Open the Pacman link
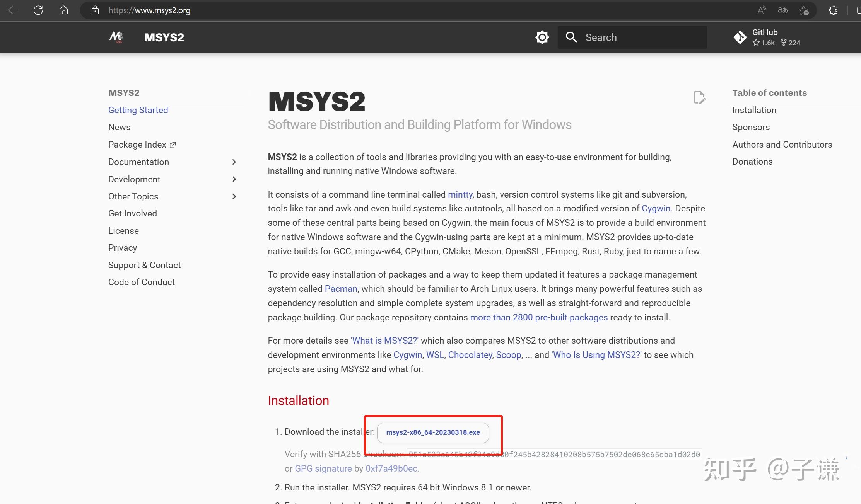 [341, 289]
